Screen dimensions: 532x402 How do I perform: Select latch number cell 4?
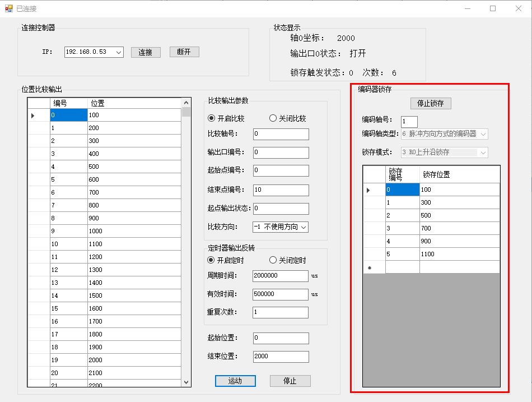(403, 241)
